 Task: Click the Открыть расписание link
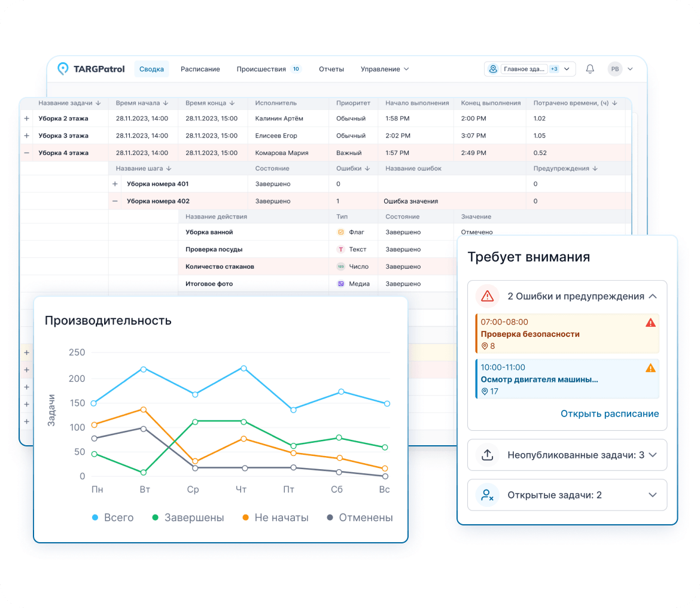(x=609, y=414)
